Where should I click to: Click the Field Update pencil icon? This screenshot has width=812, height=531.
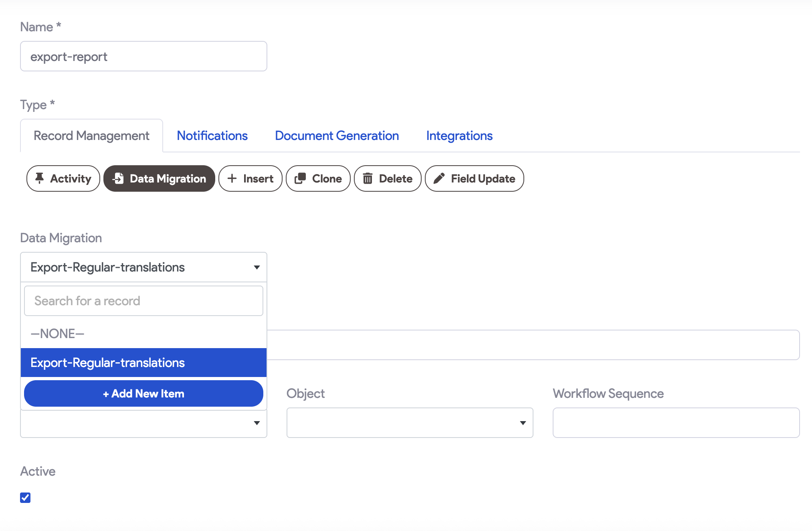pyautogui.click(x=439, y=178)
